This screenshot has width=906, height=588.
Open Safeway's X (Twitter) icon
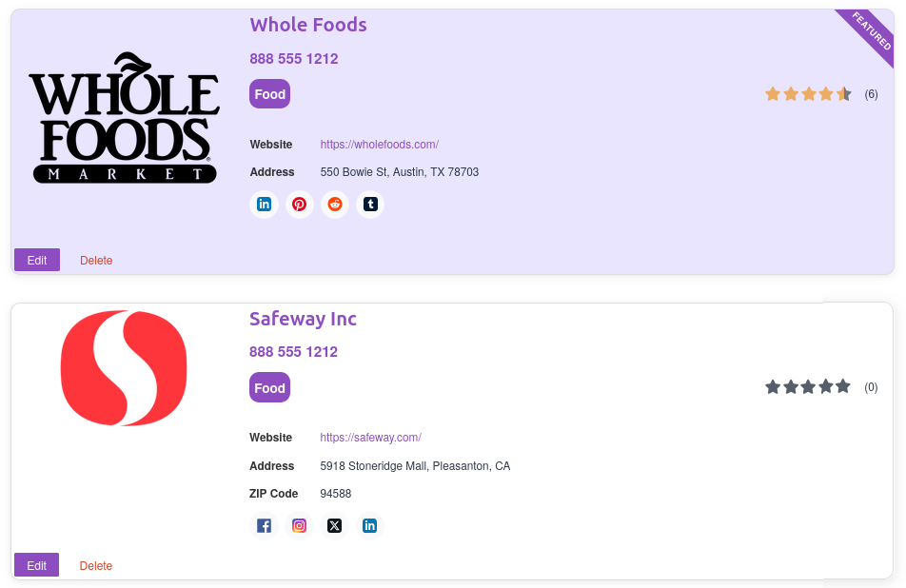click(x=334, y=526)
